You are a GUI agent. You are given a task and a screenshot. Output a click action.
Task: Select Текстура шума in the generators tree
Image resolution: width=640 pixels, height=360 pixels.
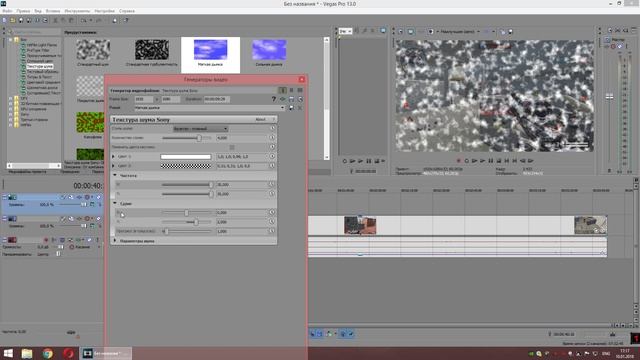[40, 66]
